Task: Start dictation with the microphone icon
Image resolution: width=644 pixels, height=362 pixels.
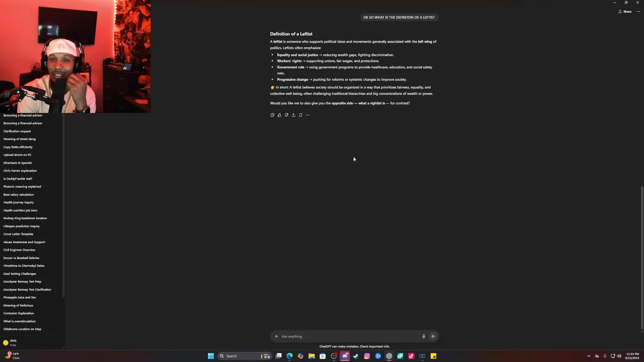Action: click(424, 336)
